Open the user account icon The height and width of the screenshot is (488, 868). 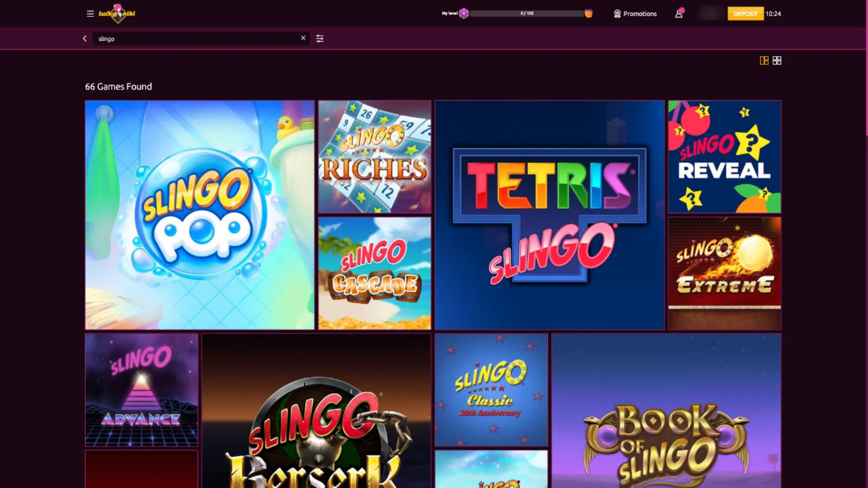click(679, 14)
